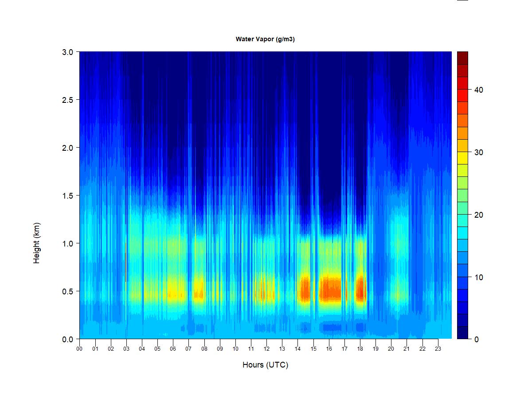Click the Water Vapor (g/m3) chart title
532x399 pixels.
pos(265,39)
